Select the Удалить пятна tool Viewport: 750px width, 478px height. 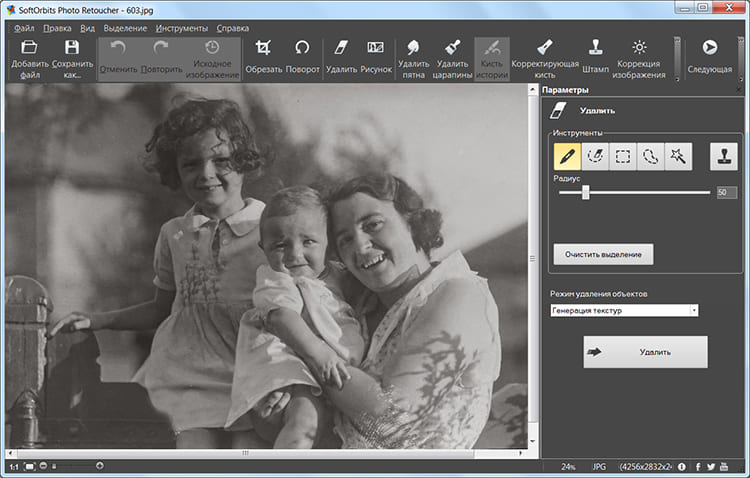413,59
